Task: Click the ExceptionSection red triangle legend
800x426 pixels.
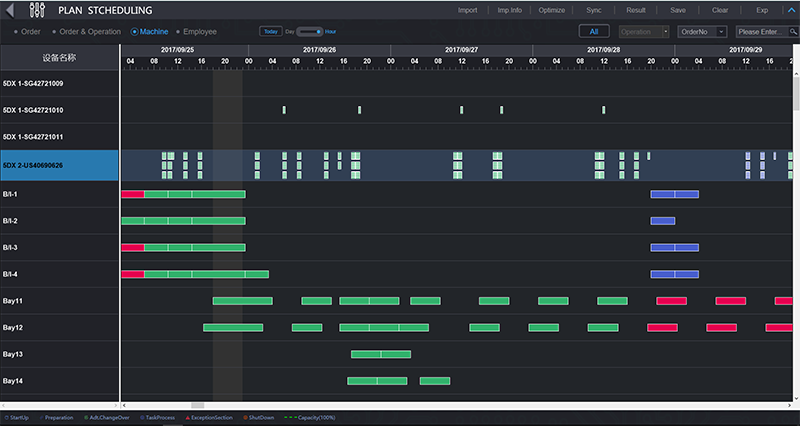Action: (x=187, y=416)
